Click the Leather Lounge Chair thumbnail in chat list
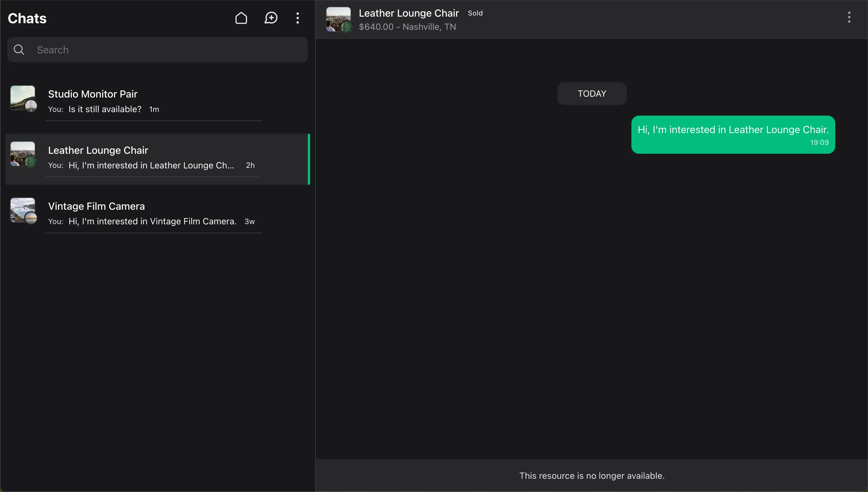 23,154
